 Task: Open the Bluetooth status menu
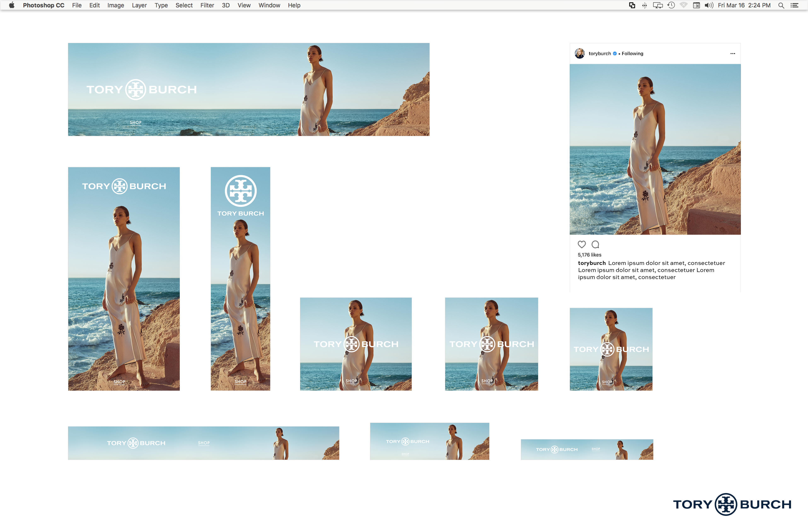[x=644, y=5]
